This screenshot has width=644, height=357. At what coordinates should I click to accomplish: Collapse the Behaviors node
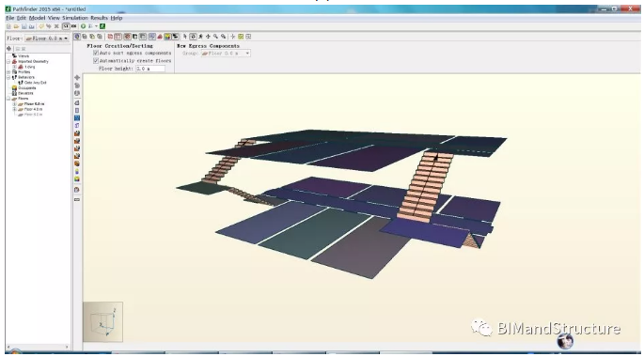[x=8, y=78]
